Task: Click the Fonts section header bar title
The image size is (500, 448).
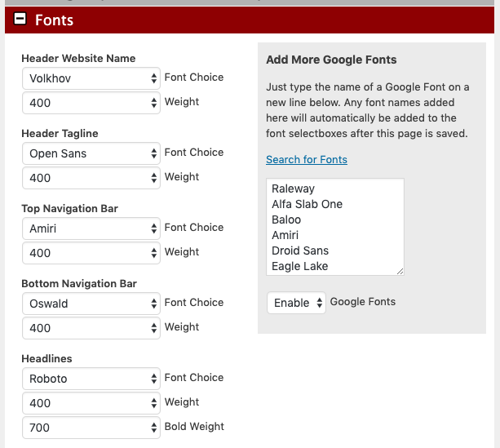Action: coord(55,20)
